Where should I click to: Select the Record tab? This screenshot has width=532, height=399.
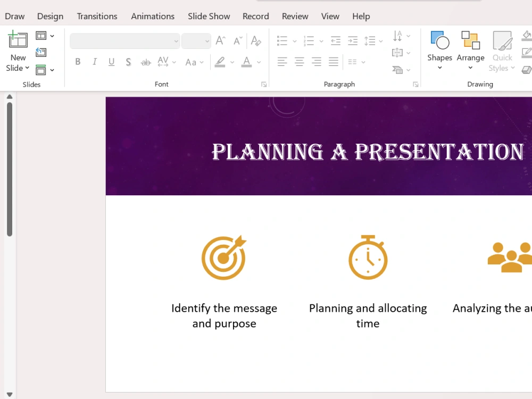click(x=256, y=16)
